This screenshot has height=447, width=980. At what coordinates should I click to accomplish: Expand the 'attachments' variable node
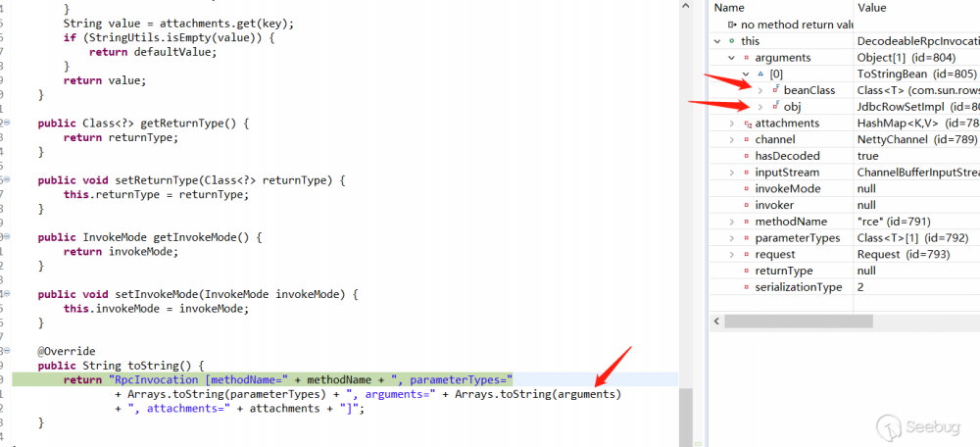(x=732, y=124)
